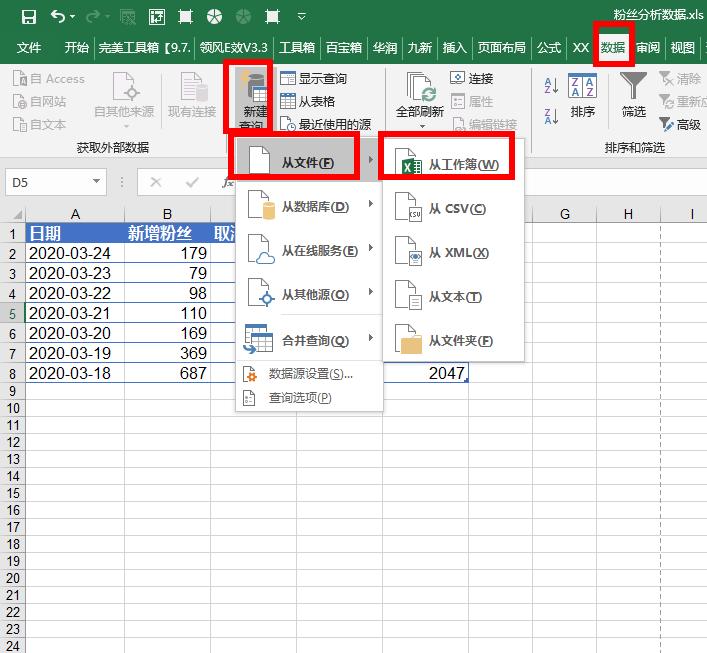This screenshot has width=707, height=653.
Task: Select 合并查询(Q) menu entry
Action: coord(307,340)
